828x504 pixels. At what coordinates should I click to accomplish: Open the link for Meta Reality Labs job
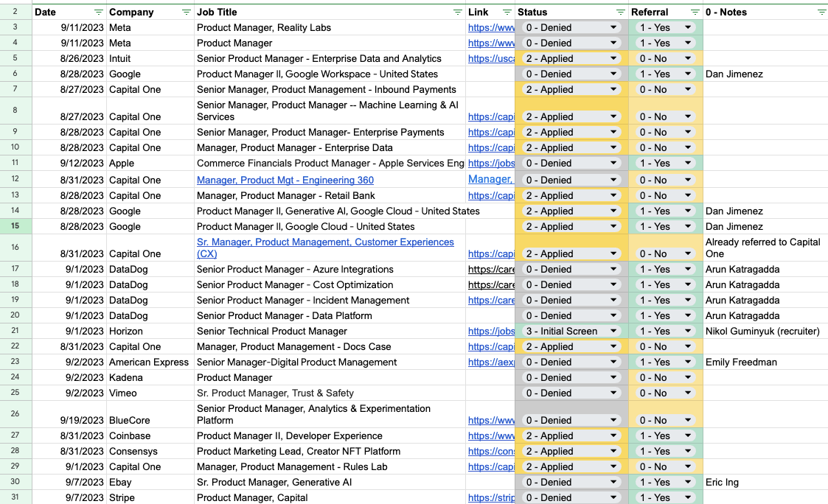491,28
